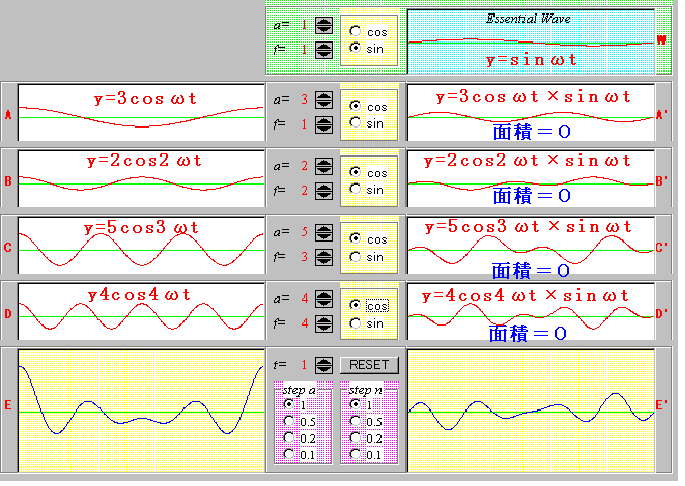Click the y4cos4 ωt formula in graph D

click(x=139, y=295)
